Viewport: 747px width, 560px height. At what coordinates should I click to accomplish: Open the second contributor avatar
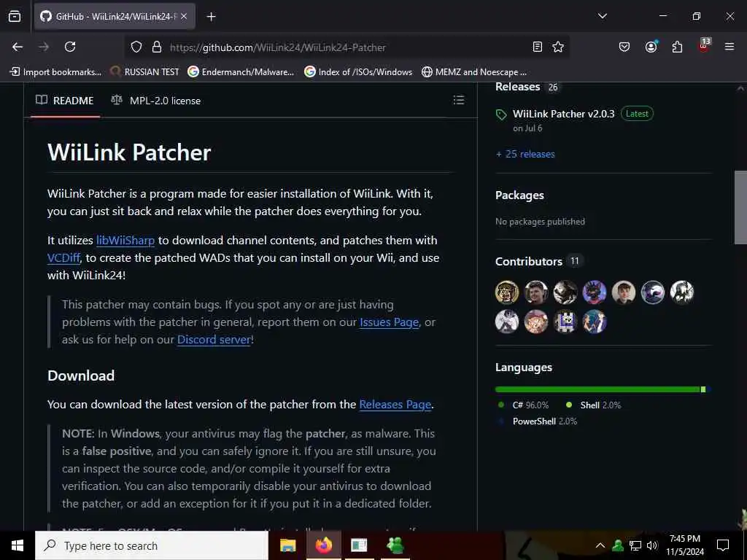click(536, 292)
